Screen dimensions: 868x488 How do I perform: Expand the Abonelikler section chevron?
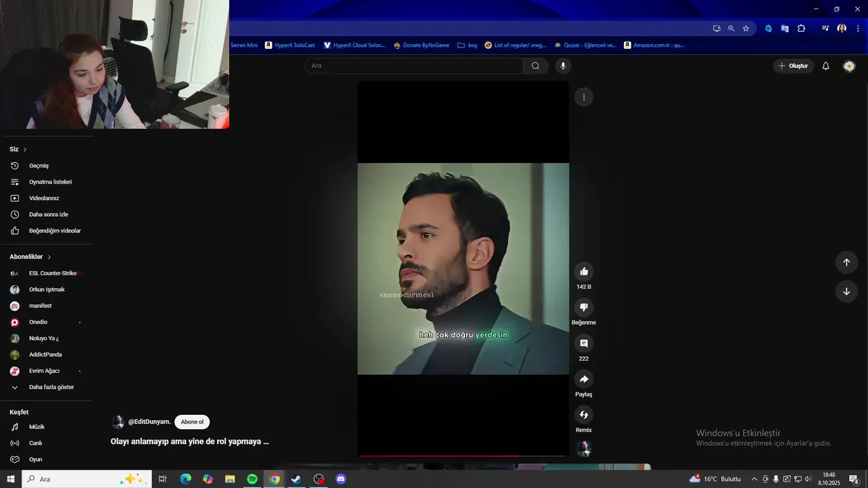(50, 257)
